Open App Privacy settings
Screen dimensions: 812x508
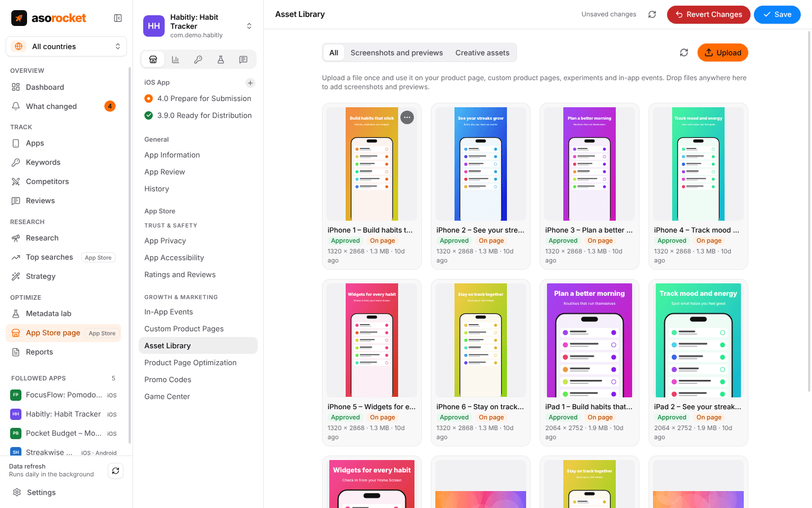pos(198,240)
